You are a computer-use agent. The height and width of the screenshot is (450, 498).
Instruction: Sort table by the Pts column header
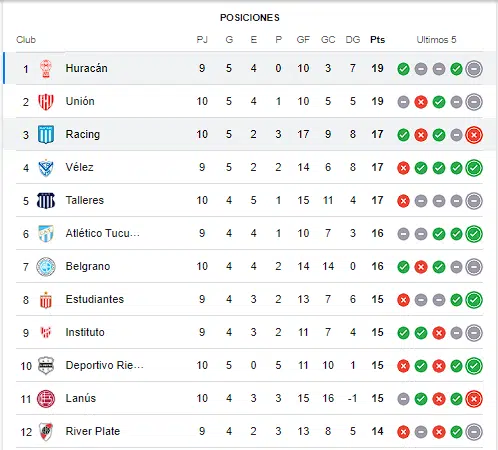pyautogui.click(x=377, y=40)
